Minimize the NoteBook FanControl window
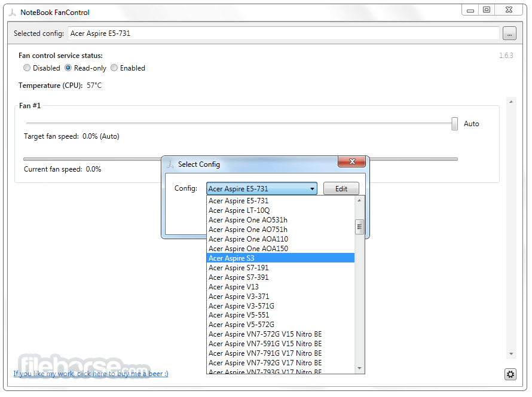532x397 pixels. pyautogui.click(x=470, y=10)
